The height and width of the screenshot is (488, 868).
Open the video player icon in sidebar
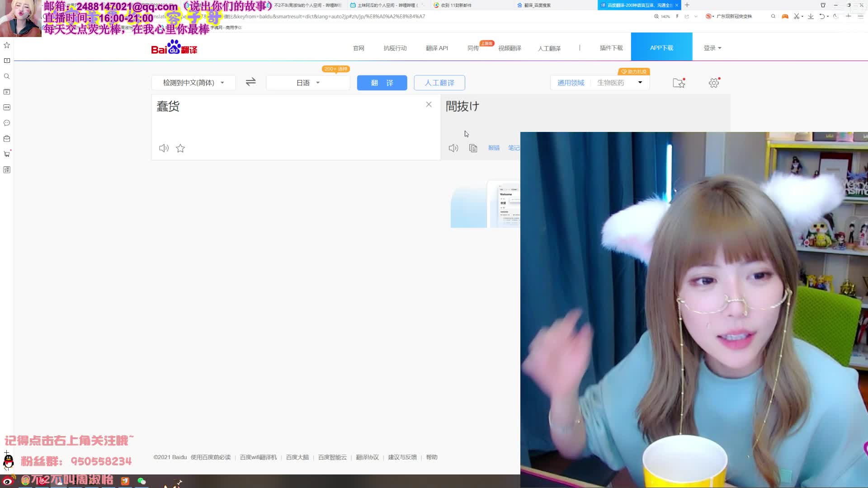pos(7,92)
